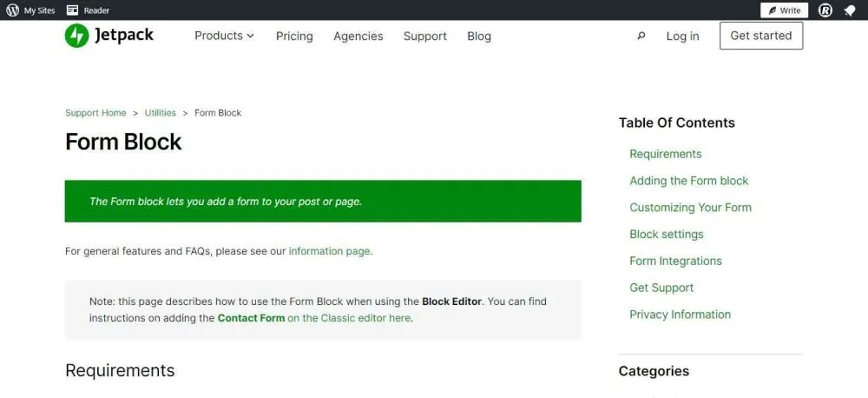Open the Pricing menu item

tap(294, 36)
